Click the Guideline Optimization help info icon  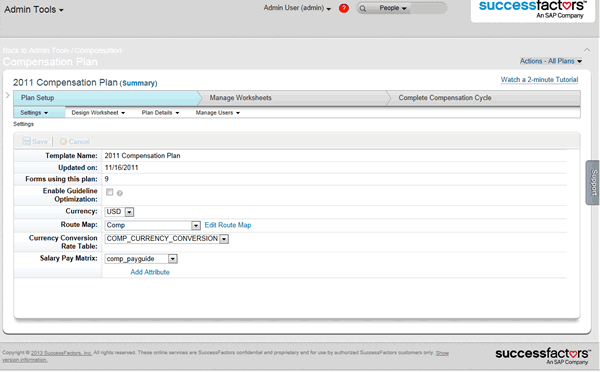coord(120,193)
